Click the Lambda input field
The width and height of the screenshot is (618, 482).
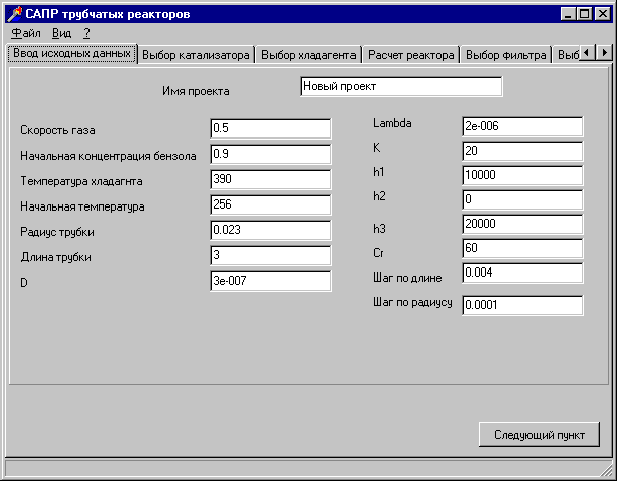523,127
